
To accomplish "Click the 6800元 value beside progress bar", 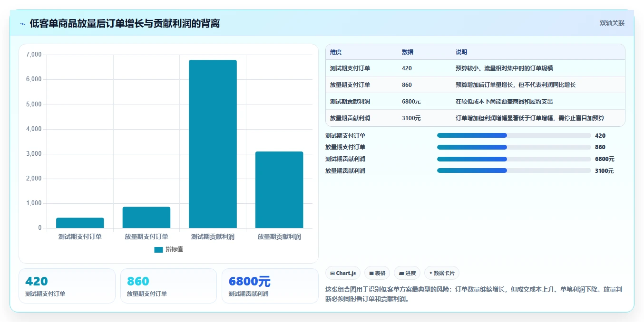I will 605,159.
